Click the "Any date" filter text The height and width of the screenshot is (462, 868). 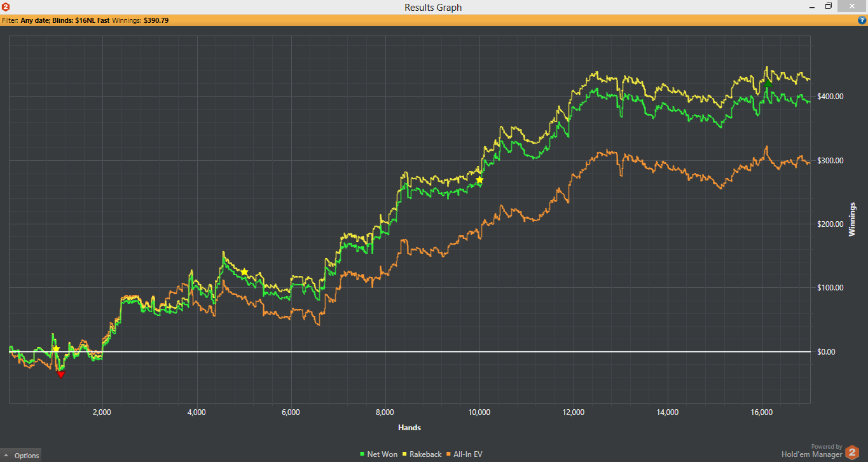tap(34, 20)
